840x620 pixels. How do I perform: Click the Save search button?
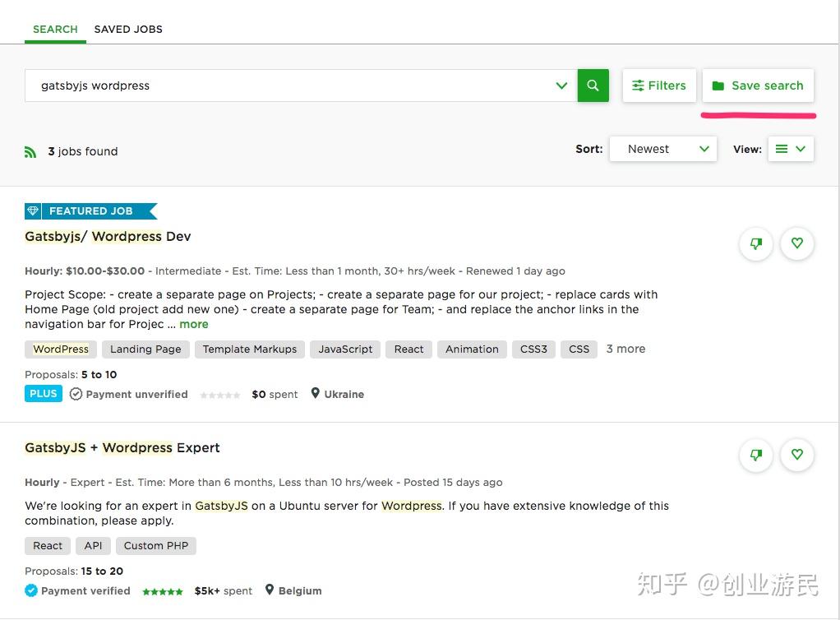click(758, 86)
